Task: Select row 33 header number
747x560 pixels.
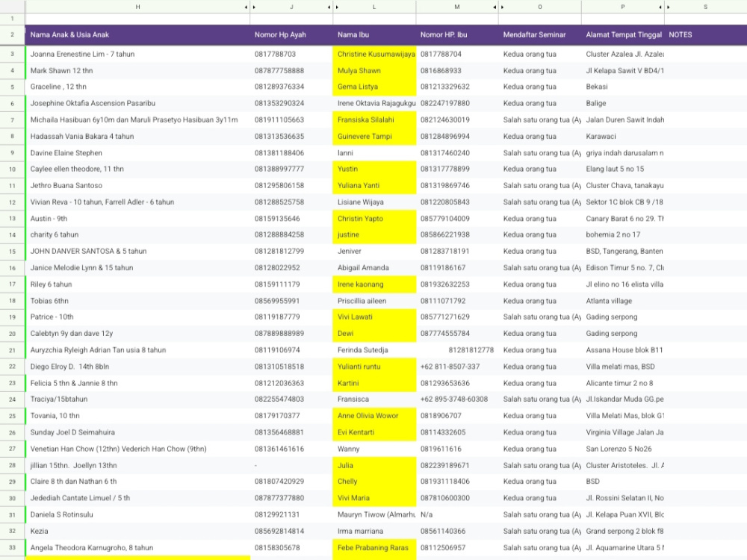Action: click(12, 547)
